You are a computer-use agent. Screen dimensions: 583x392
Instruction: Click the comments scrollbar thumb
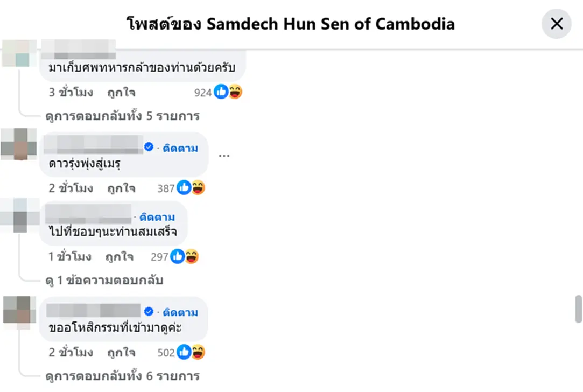[x=578, y=309]
